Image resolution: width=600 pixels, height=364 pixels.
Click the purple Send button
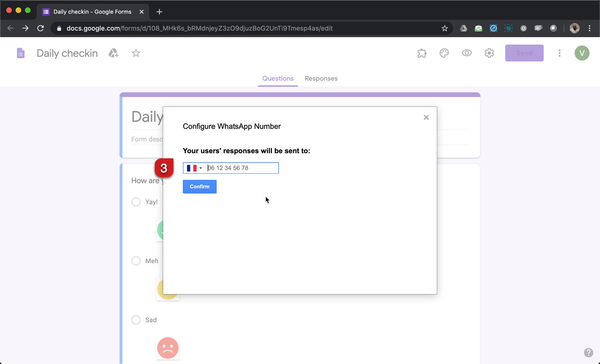(524, 53)
